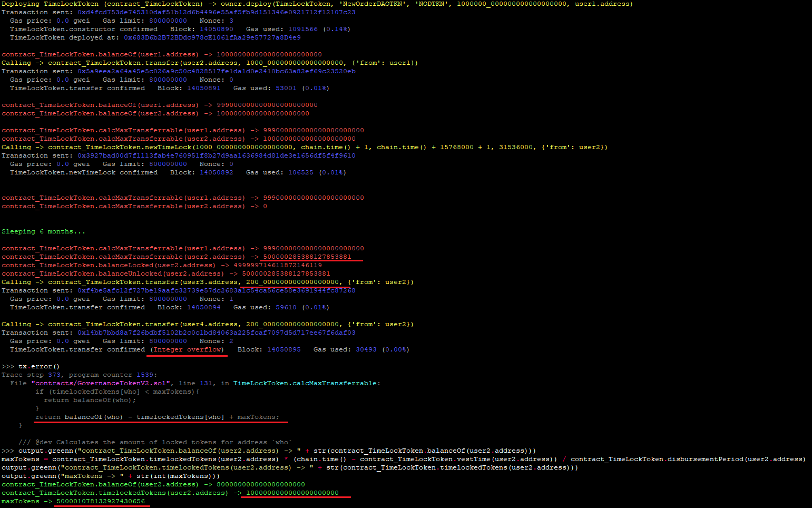Image resolution: width=812 pixels, height=508 pixels.
Task: Click block number 14050890
Action: click(216, 29)
